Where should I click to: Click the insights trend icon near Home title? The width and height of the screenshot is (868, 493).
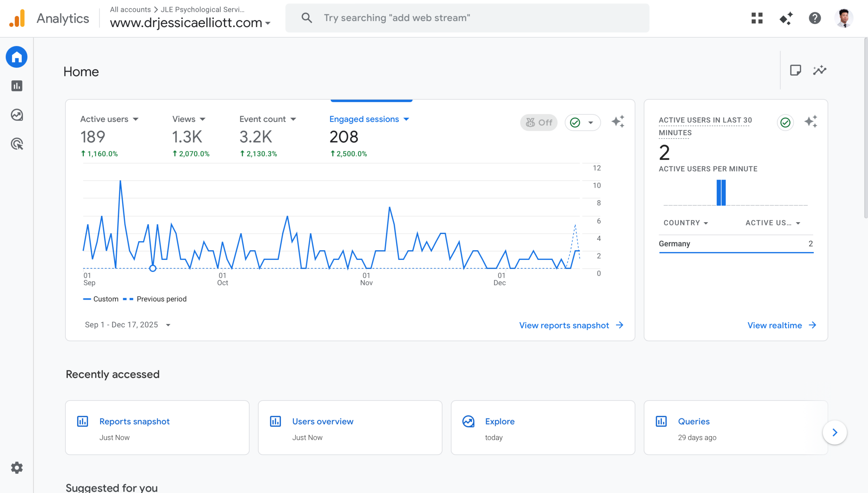819,70
